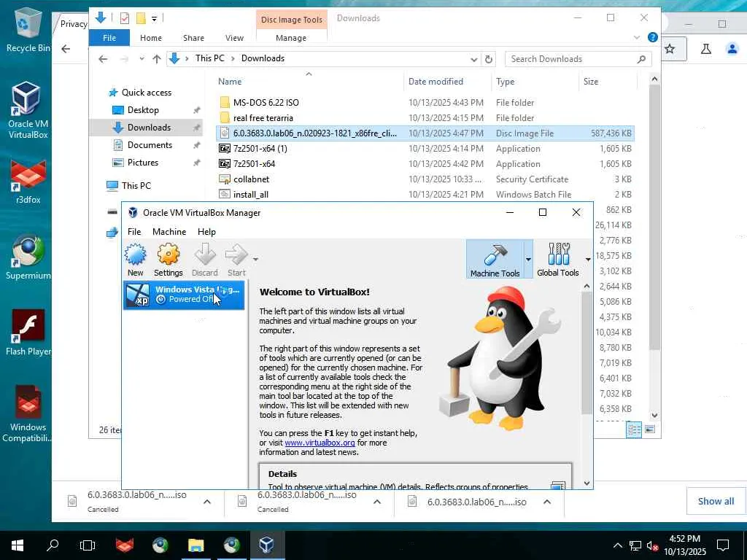Image resolution: width=747 pixels, height=560 pixels.
Task: Select This PC in navigation pane
Action: pos(136,186)
